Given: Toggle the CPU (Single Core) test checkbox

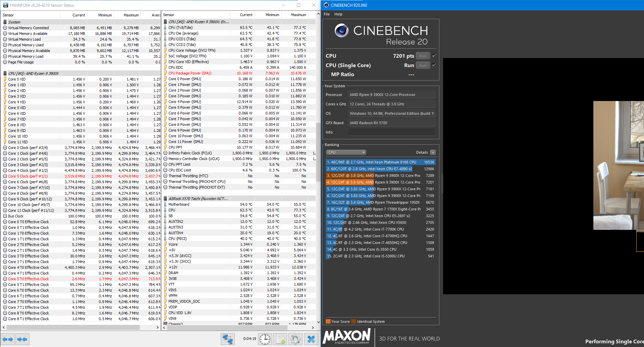Looking at the screenshot, I should tap(434, 65).
